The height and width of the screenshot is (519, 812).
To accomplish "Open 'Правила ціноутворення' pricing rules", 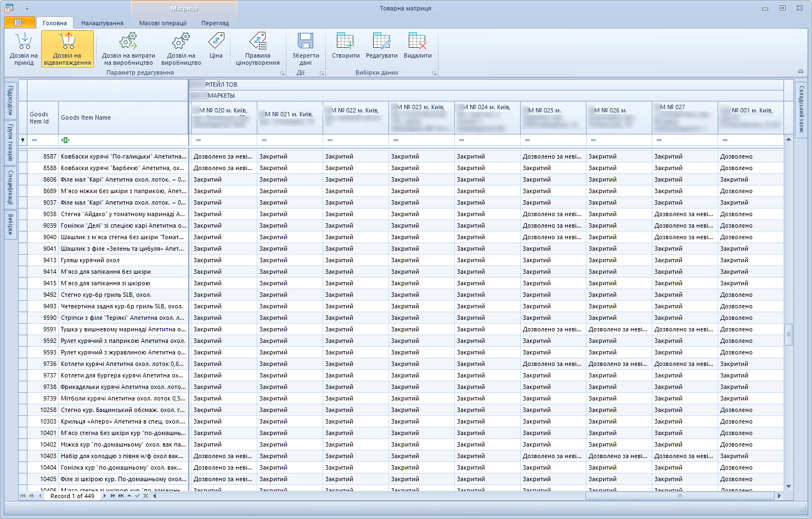I will [258, 49].
